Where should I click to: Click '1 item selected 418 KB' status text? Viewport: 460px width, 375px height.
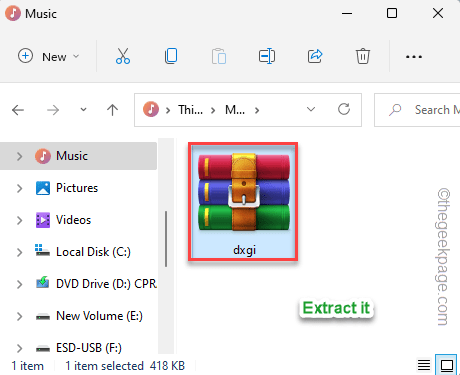(125, 366)
